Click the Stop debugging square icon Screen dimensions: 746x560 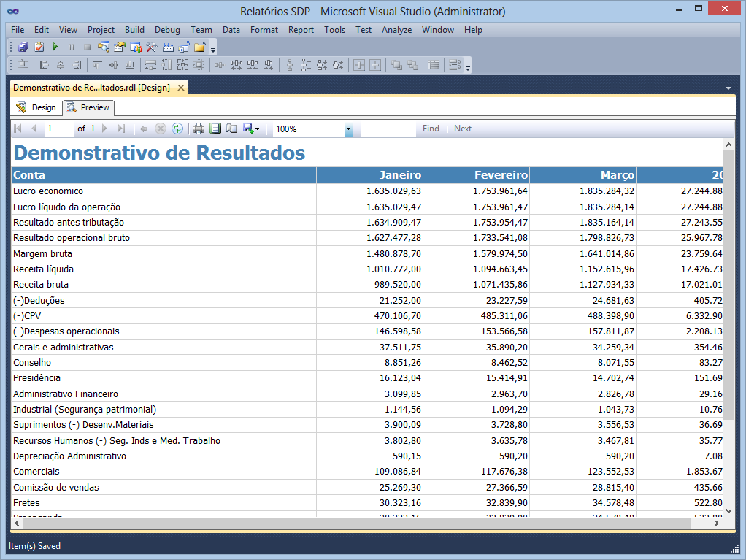point(87,47)
